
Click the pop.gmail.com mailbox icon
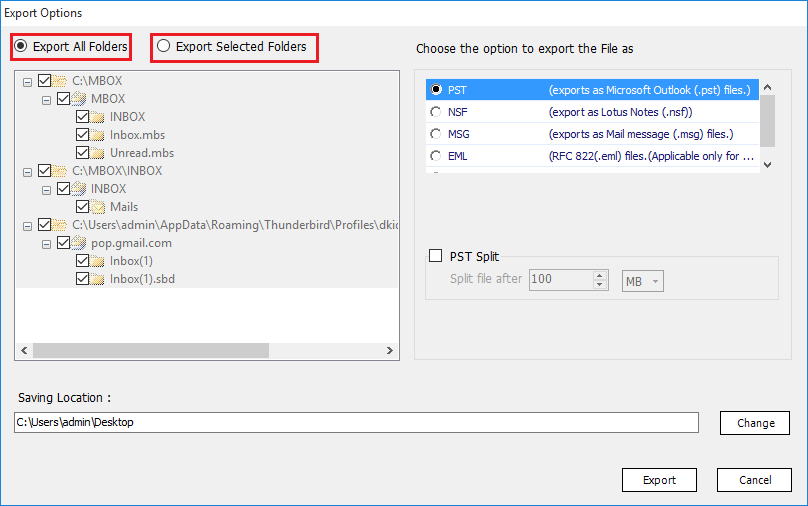tap(79, 243)
